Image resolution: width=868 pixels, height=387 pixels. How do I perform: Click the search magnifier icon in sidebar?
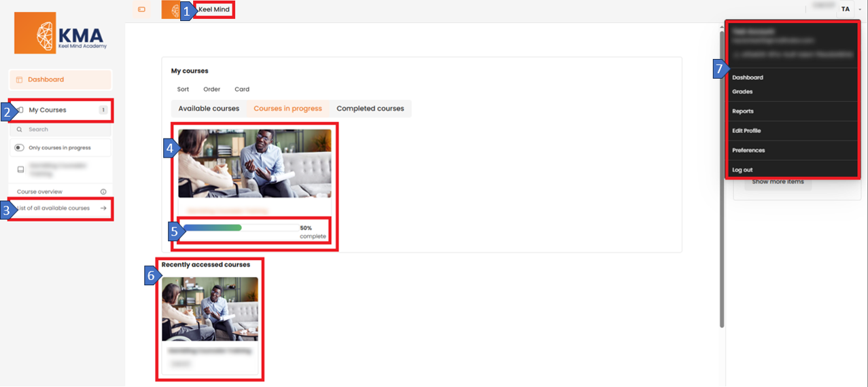pyautogui.click(x=20, y=129)
